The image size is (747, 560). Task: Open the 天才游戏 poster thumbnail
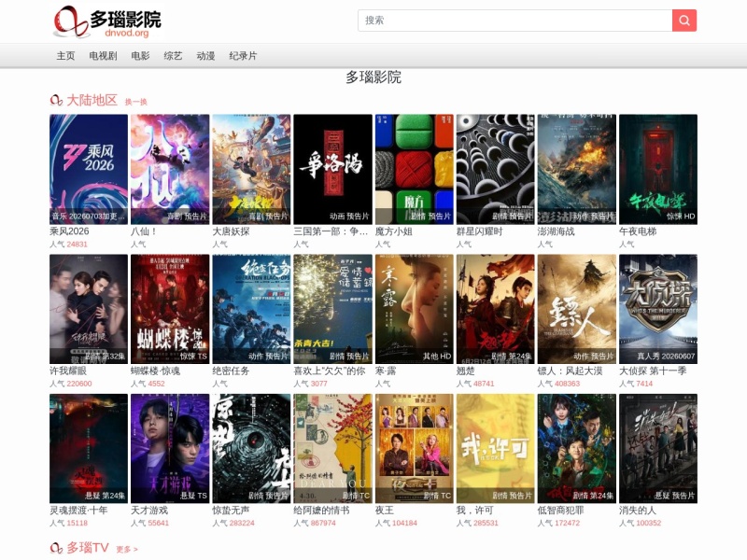pyautogui.click(x=170, y=449)
